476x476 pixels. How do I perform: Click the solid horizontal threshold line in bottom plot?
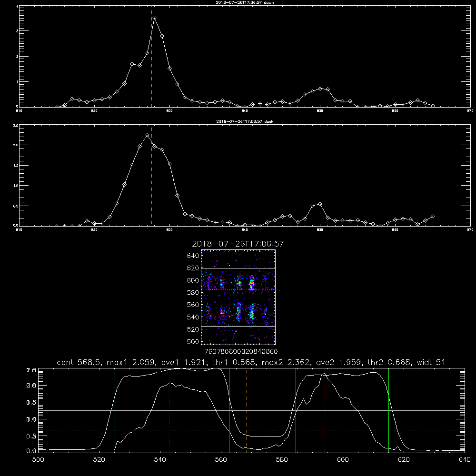(252, 410)
